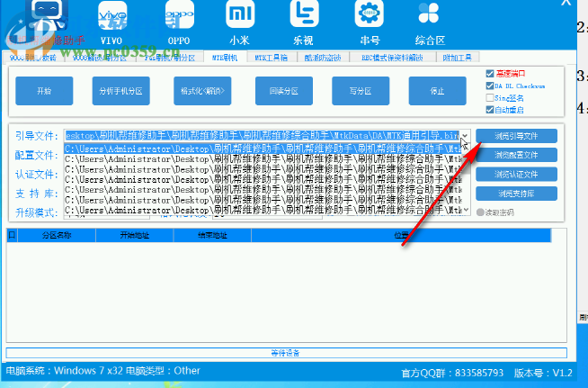The image size is (588, 388).
Task: Click the 写分区 button
Action: point(361,91)
